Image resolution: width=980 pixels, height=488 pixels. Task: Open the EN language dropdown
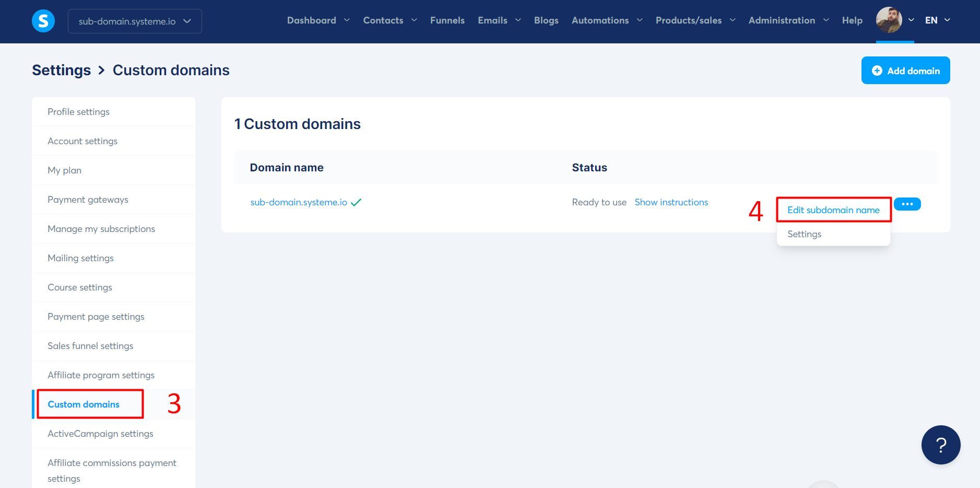[x=936, y=20]
